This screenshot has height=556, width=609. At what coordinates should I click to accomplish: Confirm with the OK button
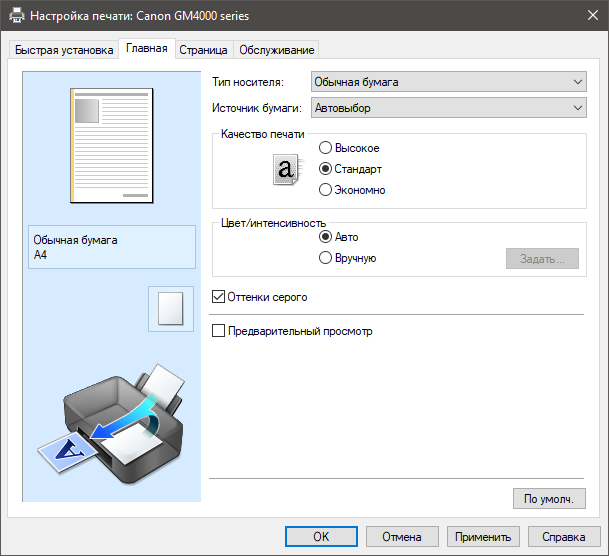point(321,537)
